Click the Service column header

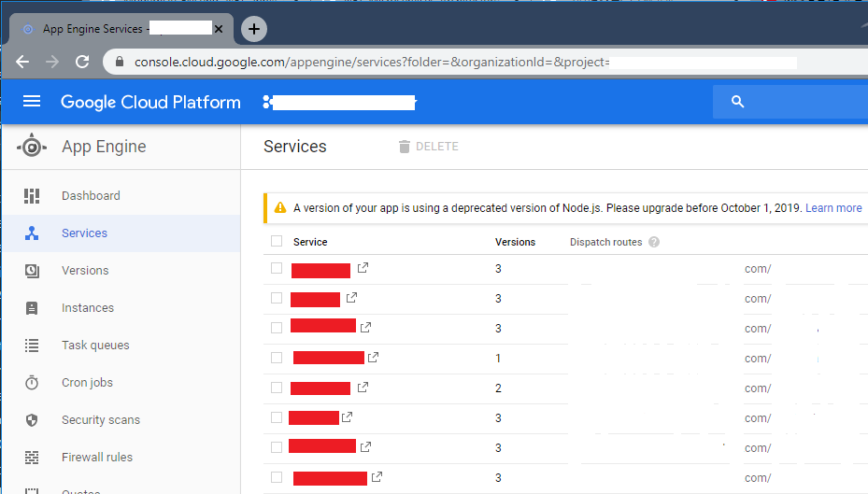pos(310,242)
